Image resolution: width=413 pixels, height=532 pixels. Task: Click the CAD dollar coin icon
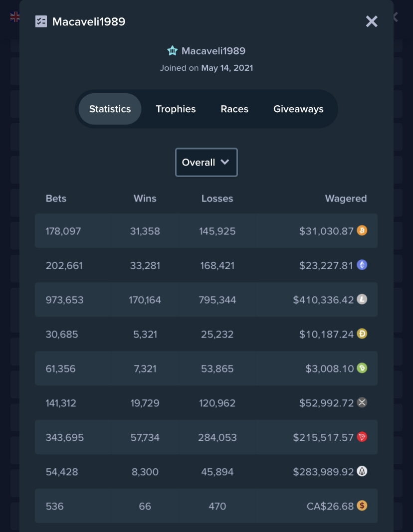click(x=362, y=506)
